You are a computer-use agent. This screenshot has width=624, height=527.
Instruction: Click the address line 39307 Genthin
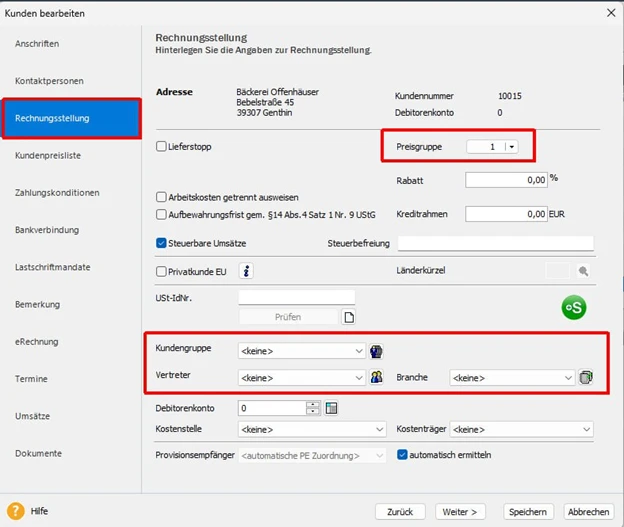(264, 113)
